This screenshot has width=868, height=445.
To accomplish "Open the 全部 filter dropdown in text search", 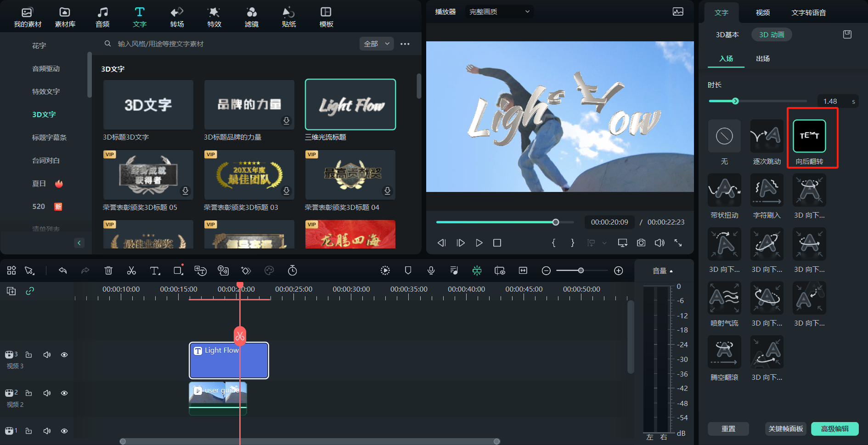I will [376, 44].
